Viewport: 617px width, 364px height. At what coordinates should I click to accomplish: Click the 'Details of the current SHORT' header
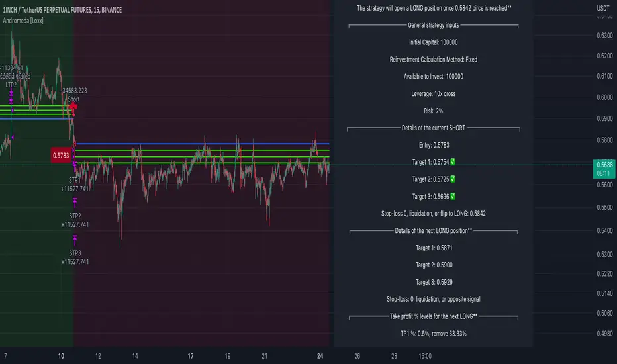(433, 128)
